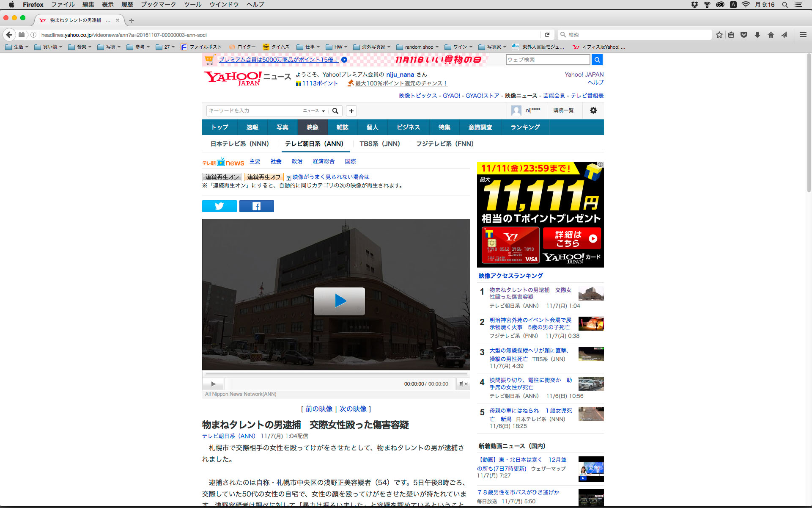Open the Firefox hamburger menu

(803, 35)
